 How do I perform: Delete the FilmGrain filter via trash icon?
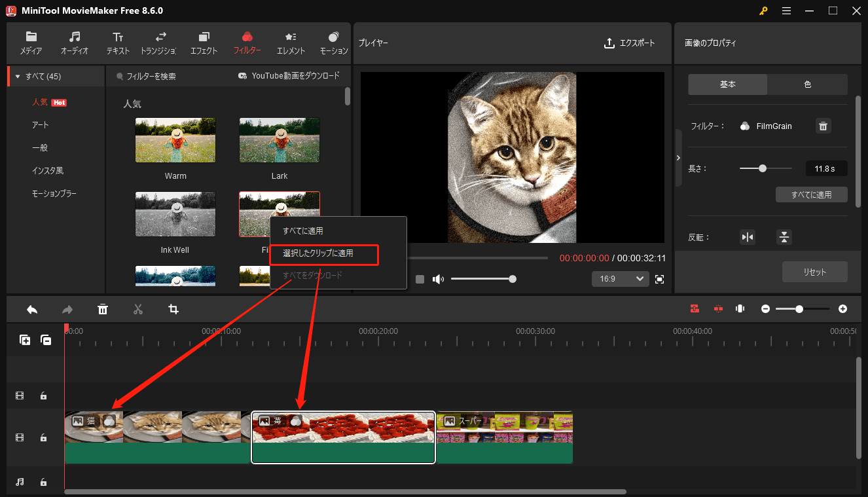pos(823,126)
